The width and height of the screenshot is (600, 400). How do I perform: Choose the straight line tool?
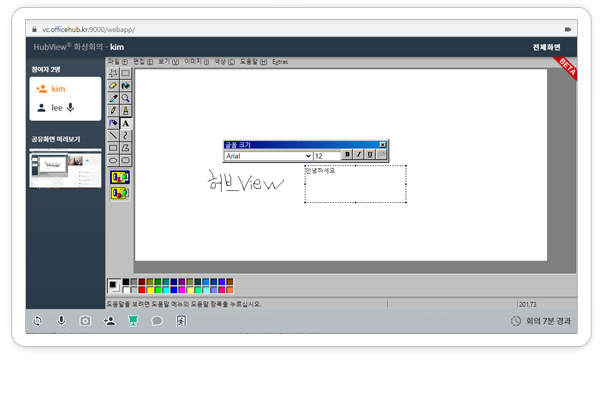coord(113,136)
